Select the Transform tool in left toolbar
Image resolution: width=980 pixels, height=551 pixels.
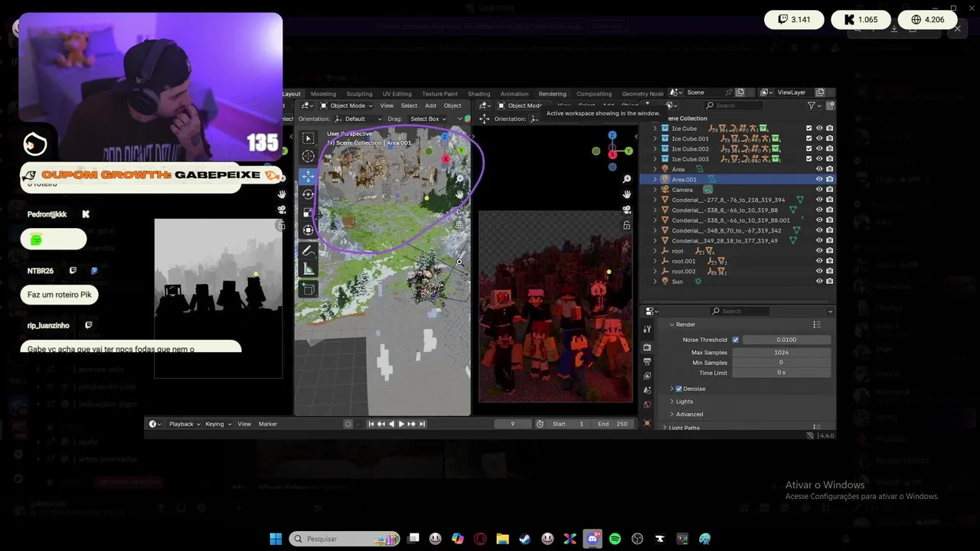pyautogui.click(x=309, y=230)
